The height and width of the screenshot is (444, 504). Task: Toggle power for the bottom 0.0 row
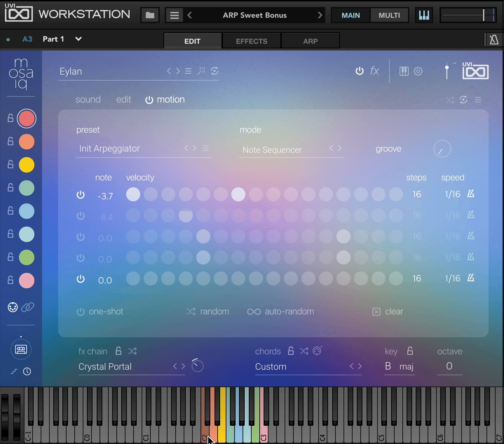81,279
